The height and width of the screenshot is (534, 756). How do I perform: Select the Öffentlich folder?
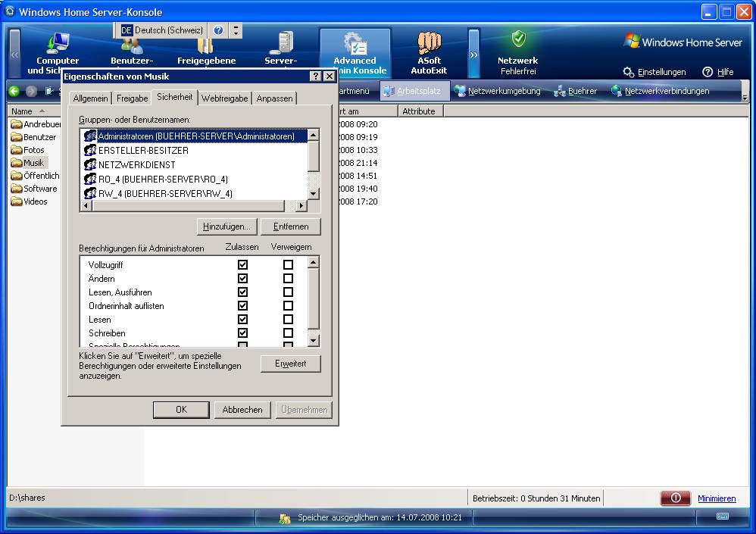click(35, 176)
